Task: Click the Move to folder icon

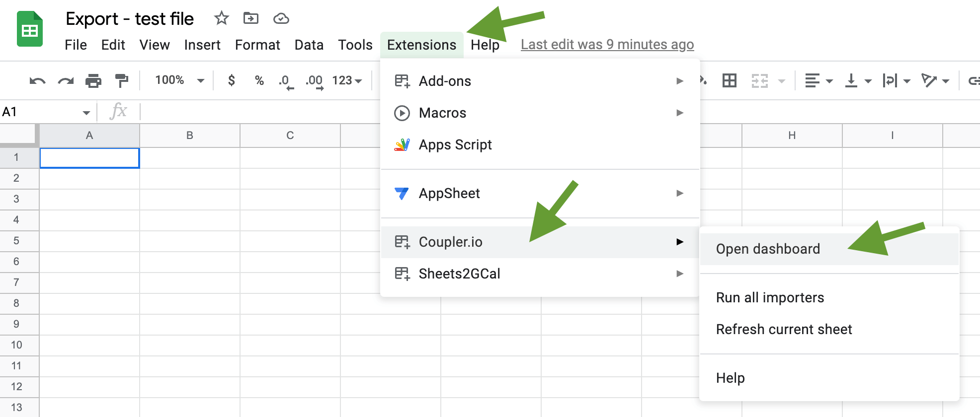Action: click(x=251, y=18)
